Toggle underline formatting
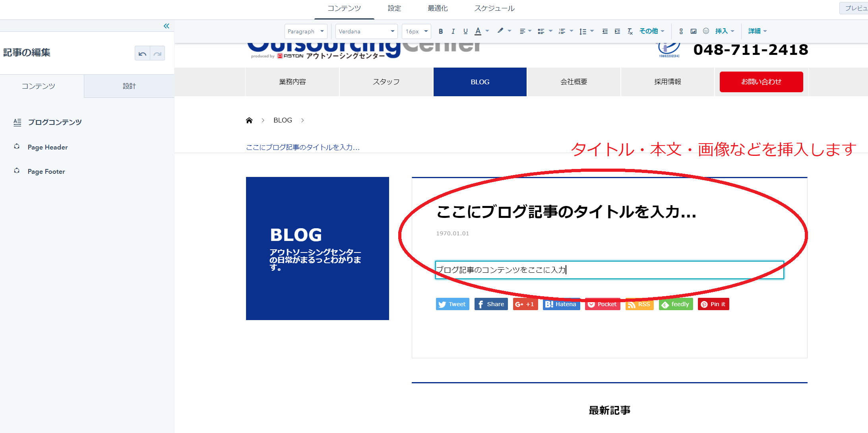Viewport: 868px width, 433px height. 465,31
